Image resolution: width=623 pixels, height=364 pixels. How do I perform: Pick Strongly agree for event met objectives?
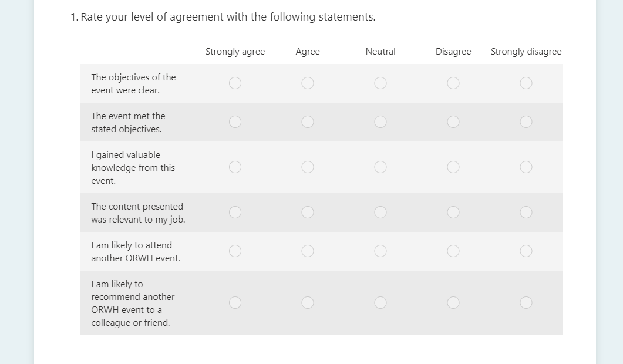(x=235, y=122)
